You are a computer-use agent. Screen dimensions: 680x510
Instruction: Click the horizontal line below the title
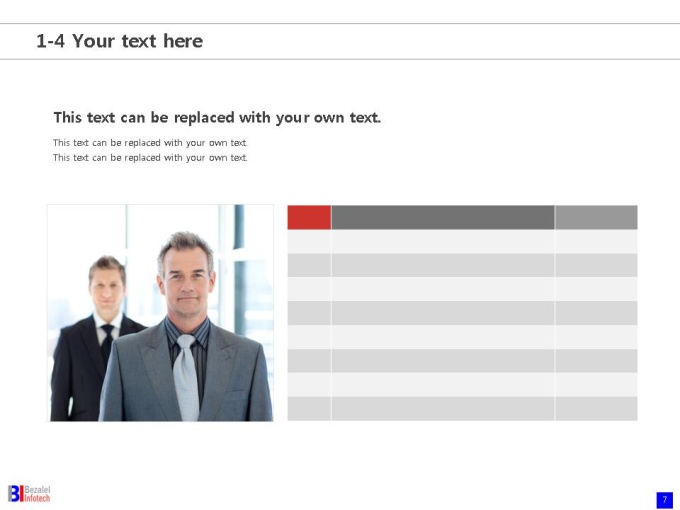coord(340,59)
